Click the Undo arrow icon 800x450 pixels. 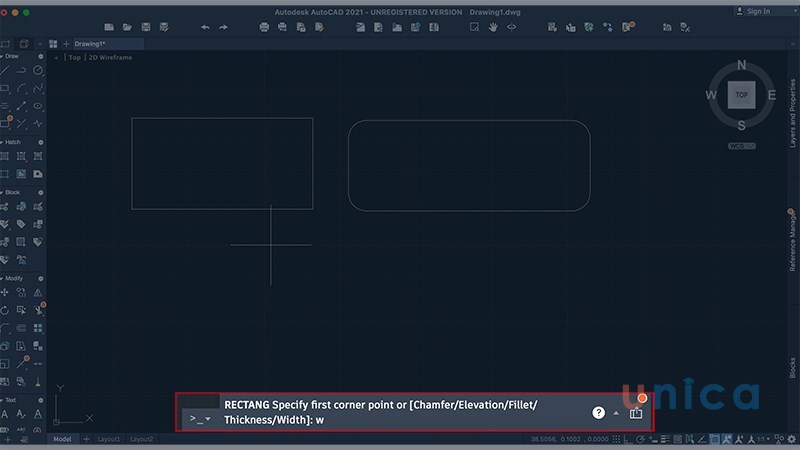[205, 27]
